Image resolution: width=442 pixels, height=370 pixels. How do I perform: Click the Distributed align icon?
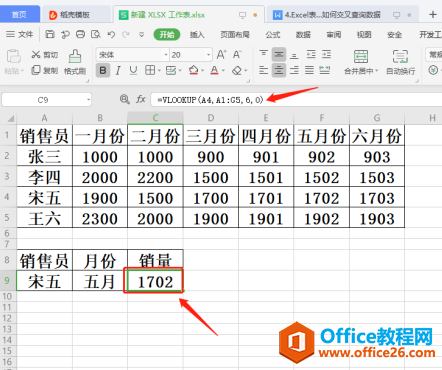325,70
